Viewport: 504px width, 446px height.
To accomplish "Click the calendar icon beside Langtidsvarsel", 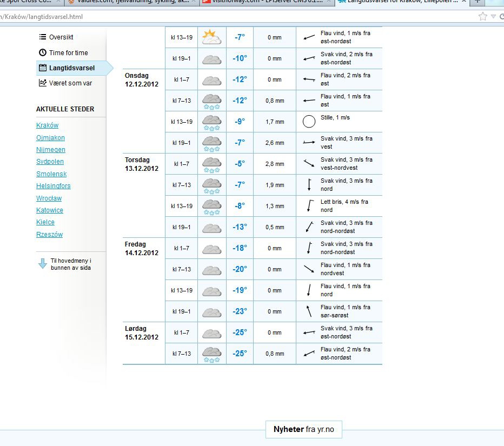I will (x=43, y=68).
